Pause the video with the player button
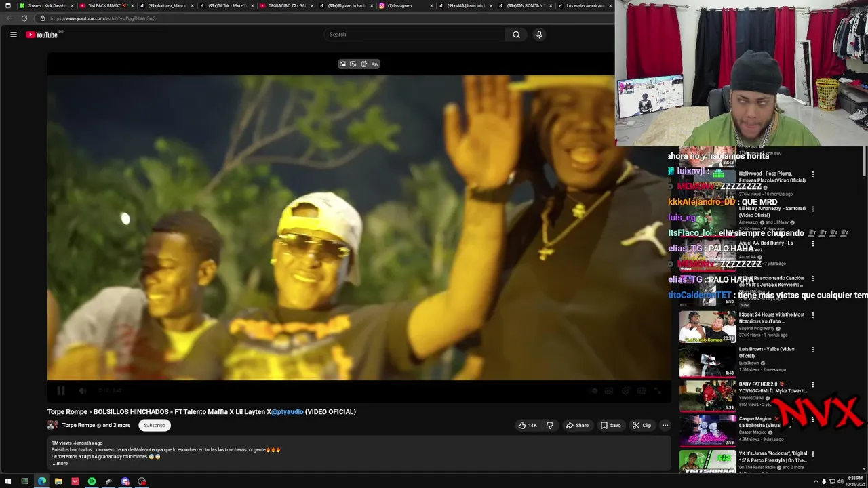This screenshot has width=868, height=488. pos(61,390)
